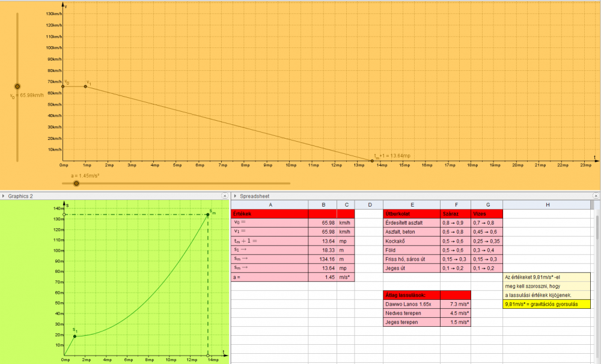Screen dimensions: 601x364
Task: Close the Spreadsheet panel
Action: [x=596, y=196]
